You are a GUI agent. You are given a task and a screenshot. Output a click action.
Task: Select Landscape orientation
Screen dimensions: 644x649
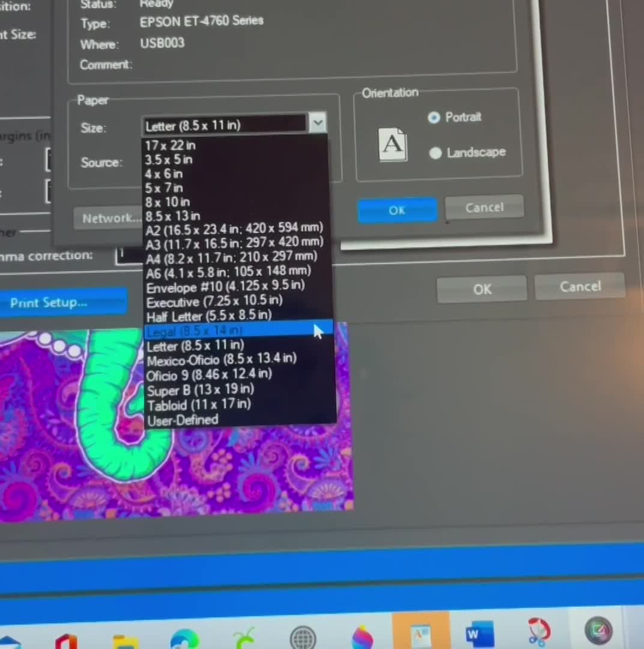click(x=436, y=153)
